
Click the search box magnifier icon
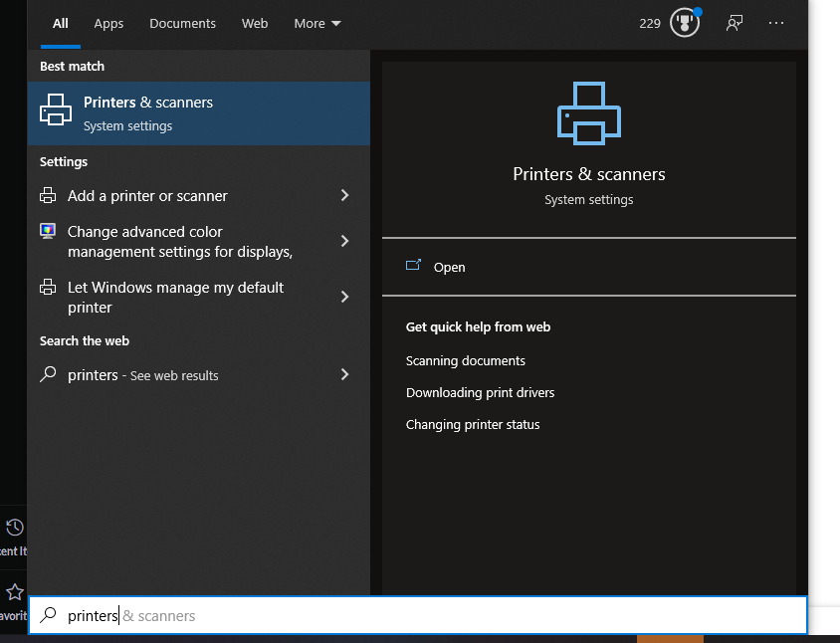pos(48,615)
